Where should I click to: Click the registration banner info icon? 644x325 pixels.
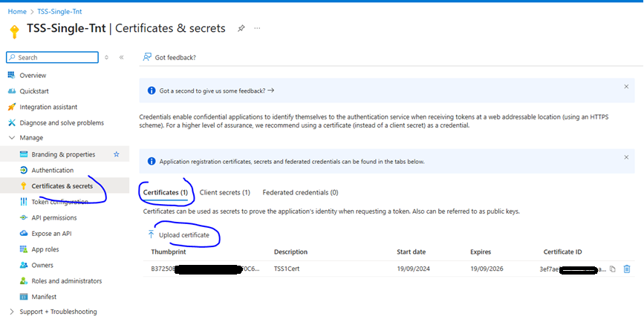coord(152,161)
